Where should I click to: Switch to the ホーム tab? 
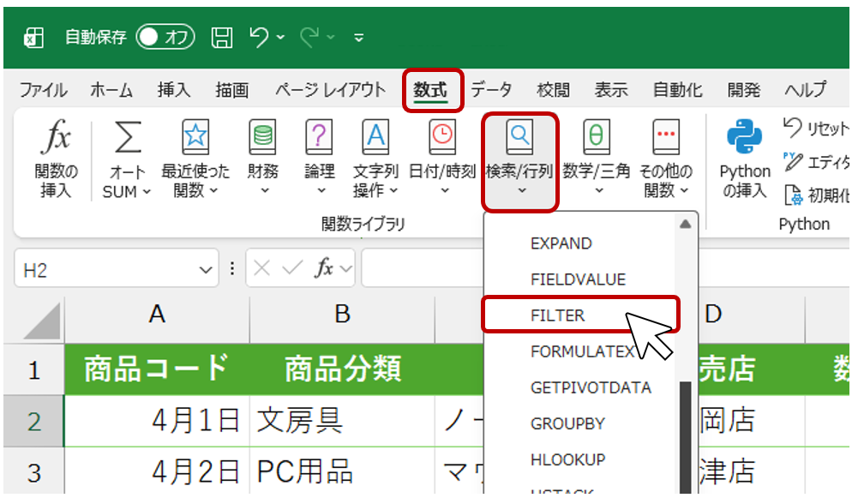[x=111, y=89]
